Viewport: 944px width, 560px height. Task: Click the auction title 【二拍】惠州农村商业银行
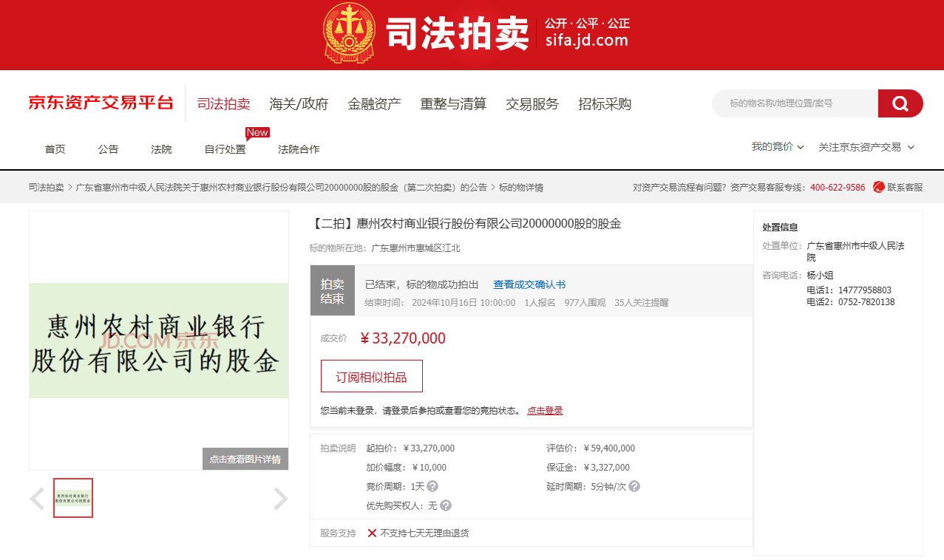[x=466, y=223]
